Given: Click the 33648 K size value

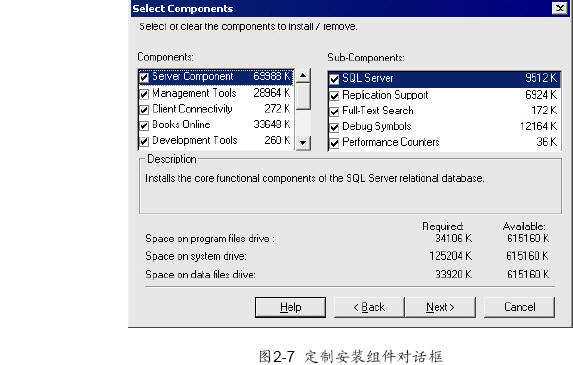Looking at the screenshot, I should (x=272, y=125).
